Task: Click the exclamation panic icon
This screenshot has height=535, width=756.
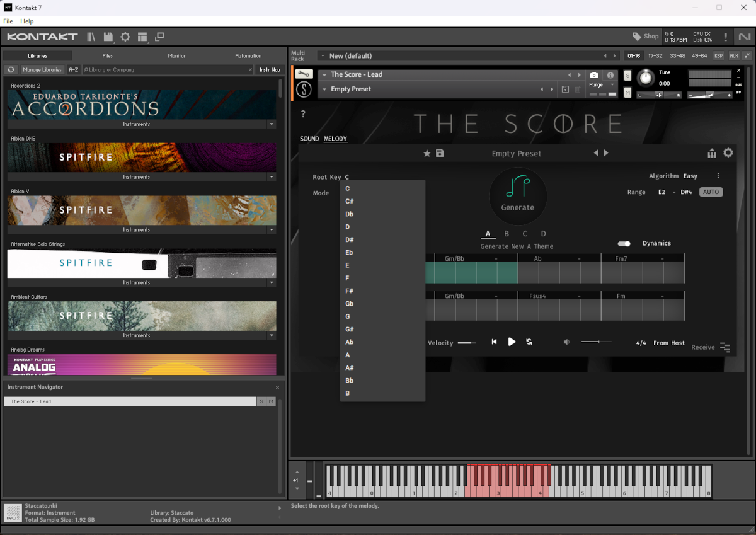Action: click(x=726, y=37)
